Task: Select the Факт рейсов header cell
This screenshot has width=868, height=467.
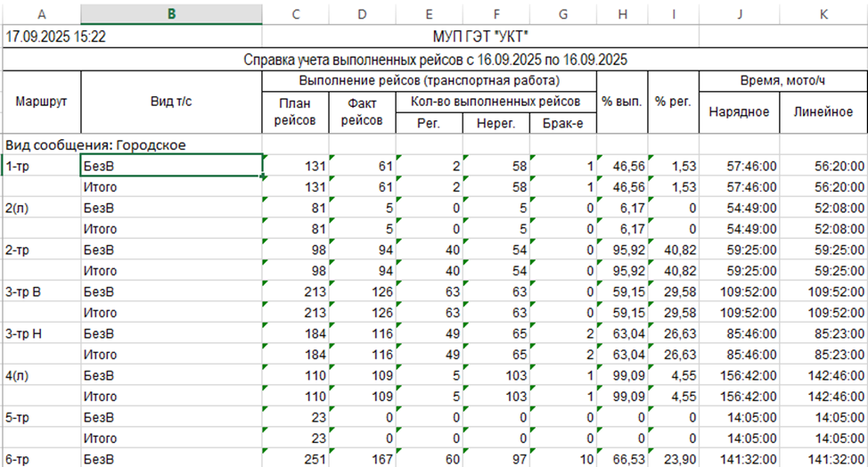Action: pyautogui.click(x=362, y=111)
